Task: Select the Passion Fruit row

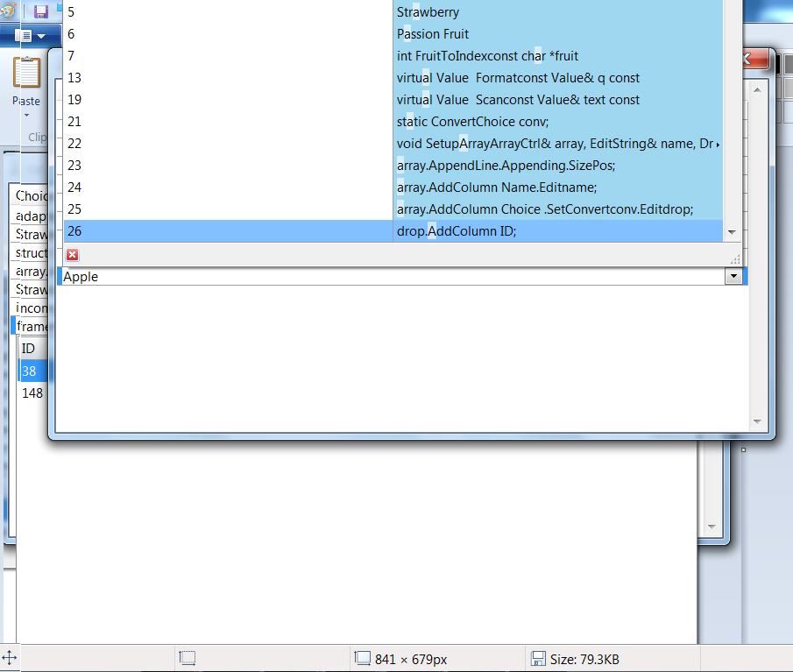Action: point(394,34)
